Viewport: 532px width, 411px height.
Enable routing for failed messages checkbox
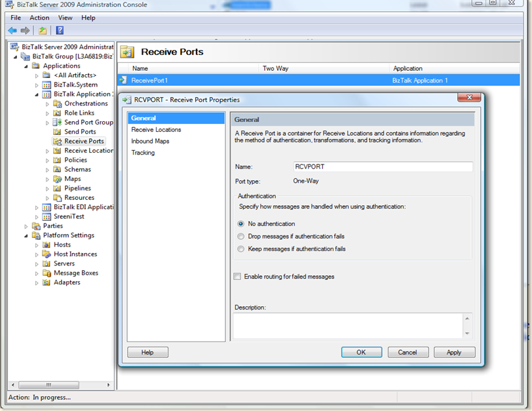click(x=237, y=277)
